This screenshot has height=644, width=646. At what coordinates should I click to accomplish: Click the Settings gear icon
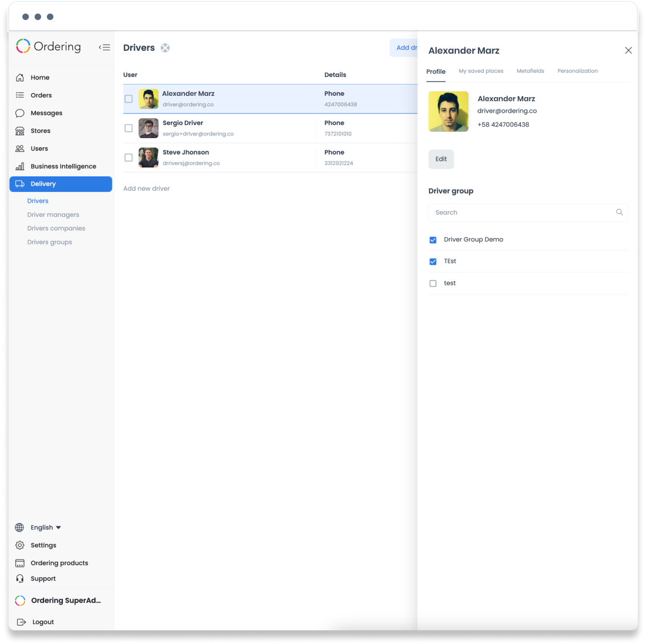coord(20,545)
